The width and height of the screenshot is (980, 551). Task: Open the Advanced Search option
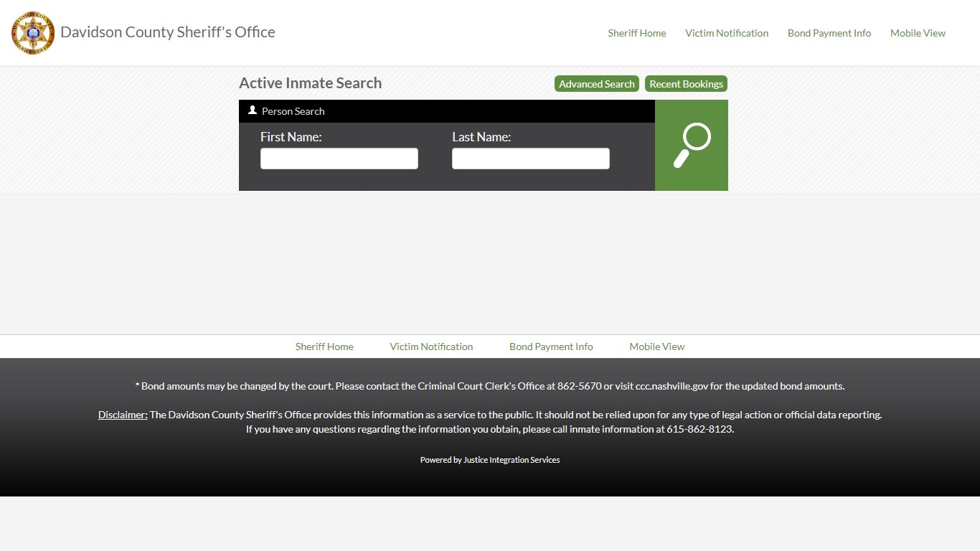(596, 84)
